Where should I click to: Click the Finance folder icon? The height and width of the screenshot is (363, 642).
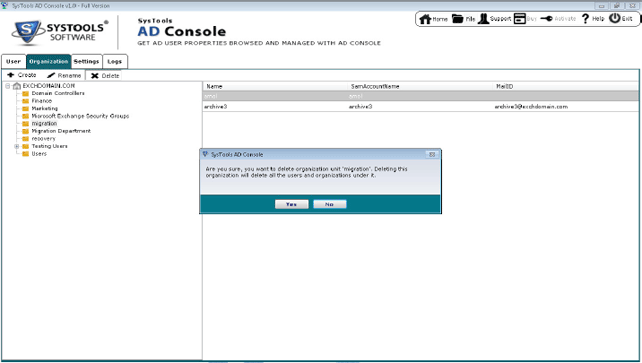pyautogui.click(x=25, y=101)
